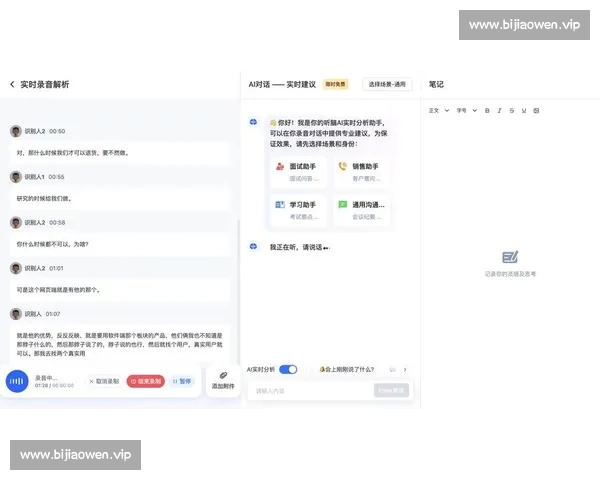Screen dimensions: 600x480
Task: Select the long transcript paragraph at 01:07
Action: (x=119, y=344)
